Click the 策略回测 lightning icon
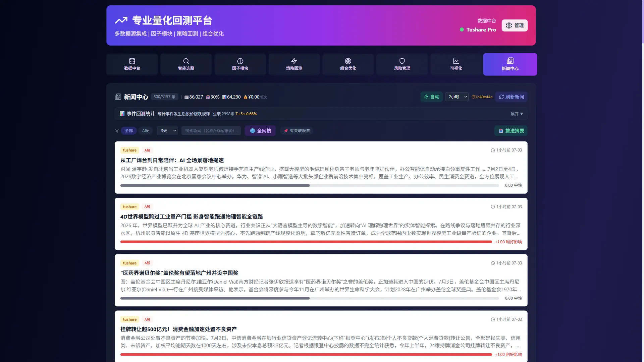Screen dimensions: 644x362 coord(294,61)
